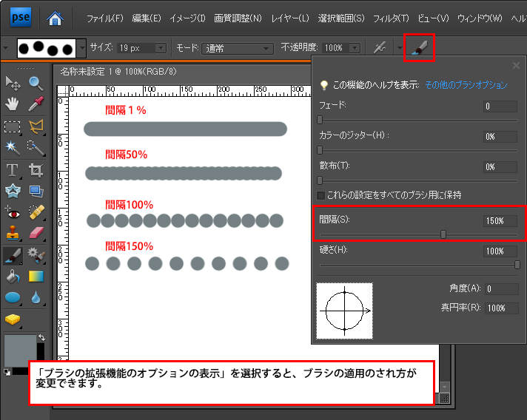Open the レイヤー(L) menu

click(x=290, y=18)
